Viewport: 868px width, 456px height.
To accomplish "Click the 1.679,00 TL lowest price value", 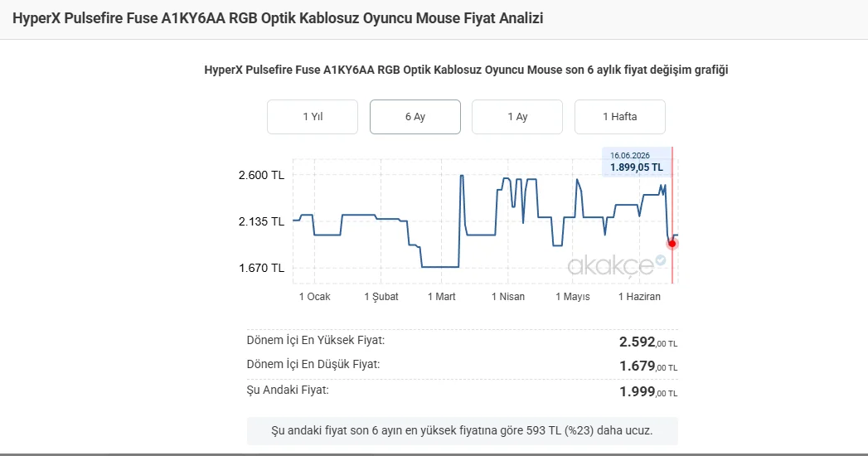I will 648,366.
